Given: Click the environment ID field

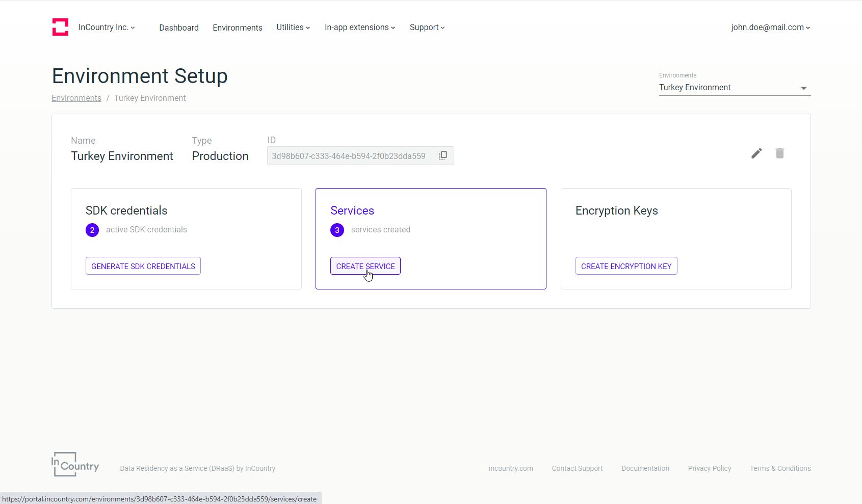Looking at the screenshot, I should [x=349, y=156].
